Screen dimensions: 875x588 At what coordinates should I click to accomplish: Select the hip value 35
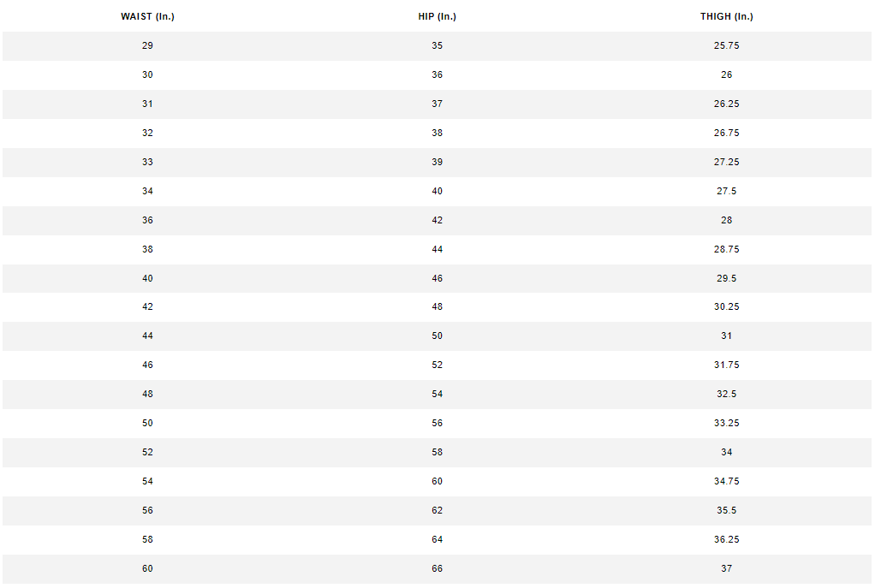pos(437,45)
